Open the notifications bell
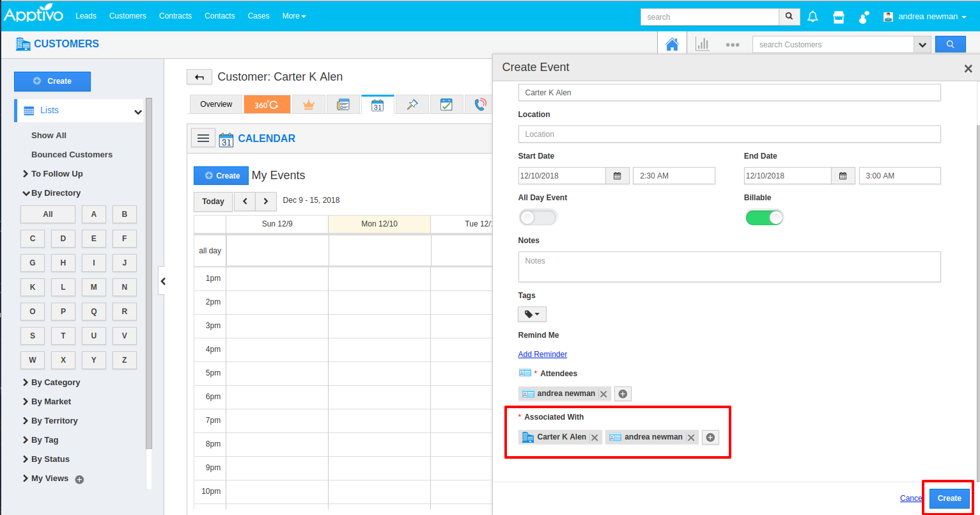 click(813, 17)
